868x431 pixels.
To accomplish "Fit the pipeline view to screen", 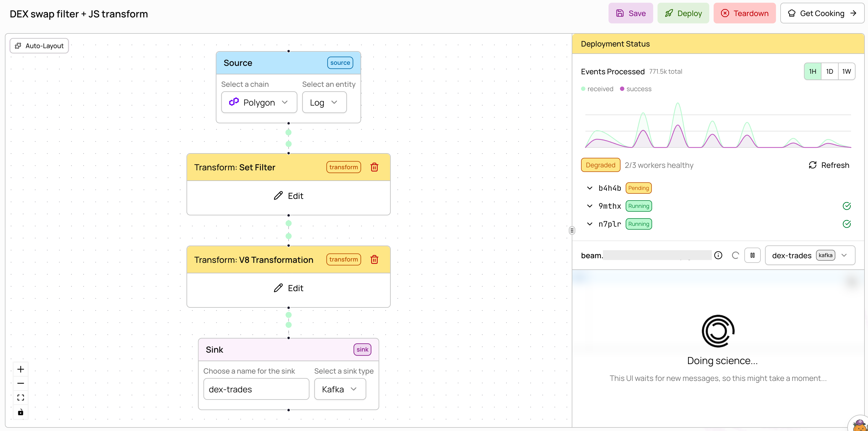I will pyautogui.click(x=20, y=397).
